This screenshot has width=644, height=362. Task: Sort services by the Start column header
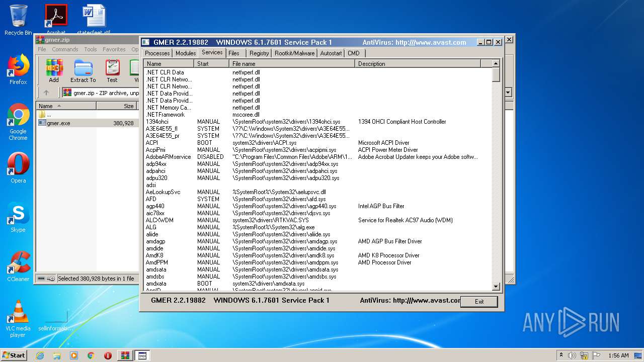[x=212, y=64]
